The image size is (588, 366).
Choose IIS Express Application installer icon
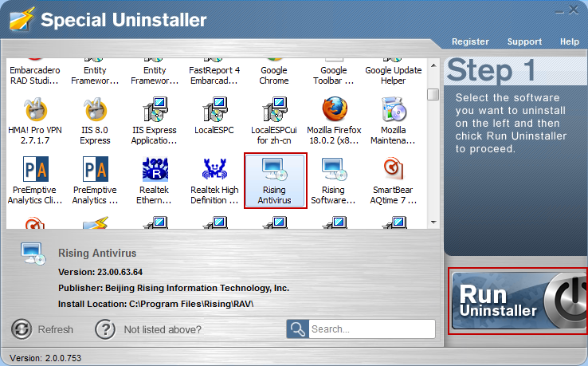(155, 109)
